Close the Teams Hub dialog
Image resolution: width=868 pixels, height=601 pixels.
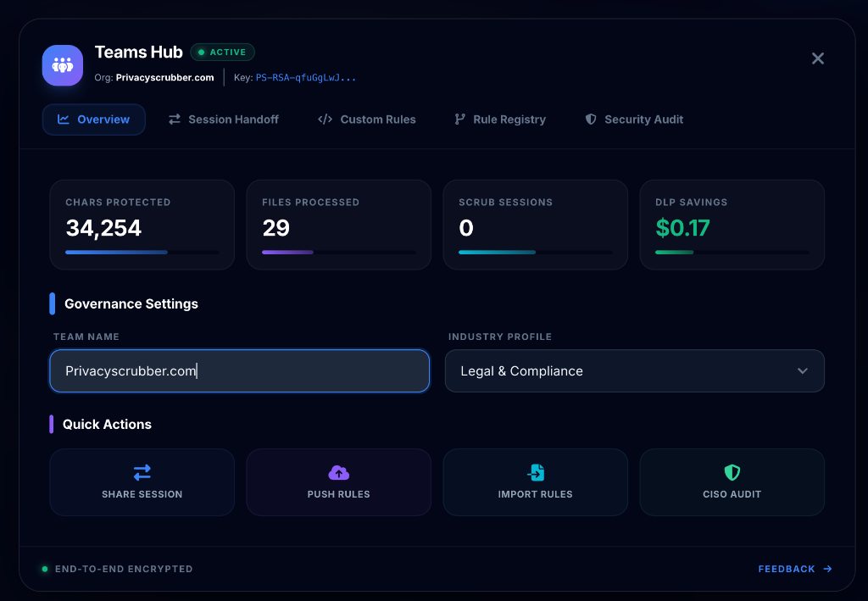[x=818, y=58]
